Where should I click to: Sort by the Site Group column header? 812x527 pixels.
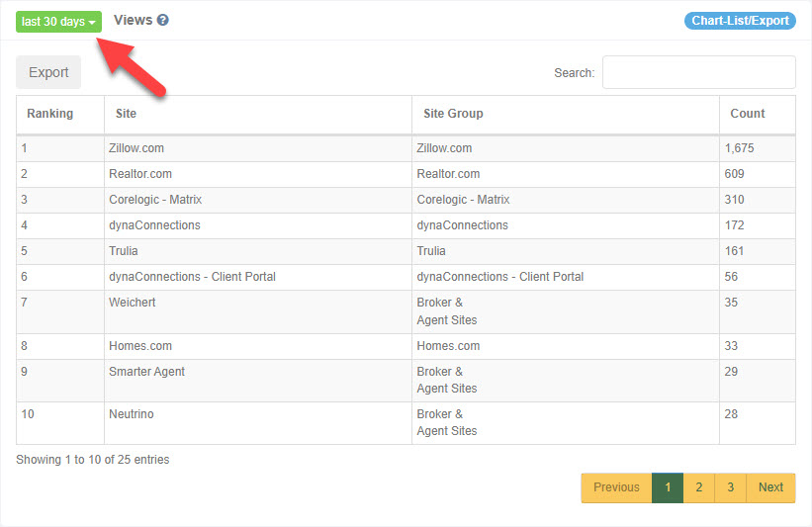[x=566, y=114]
